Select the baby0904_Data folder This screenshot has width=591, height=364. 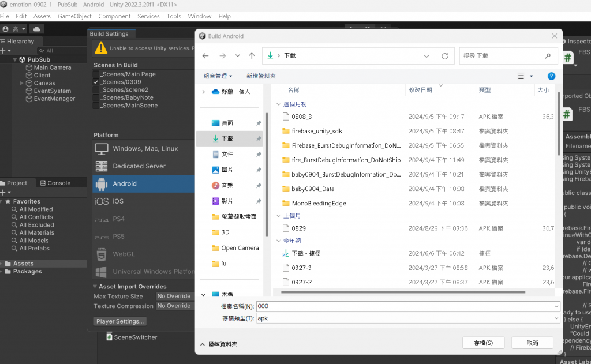click(313, 189)
